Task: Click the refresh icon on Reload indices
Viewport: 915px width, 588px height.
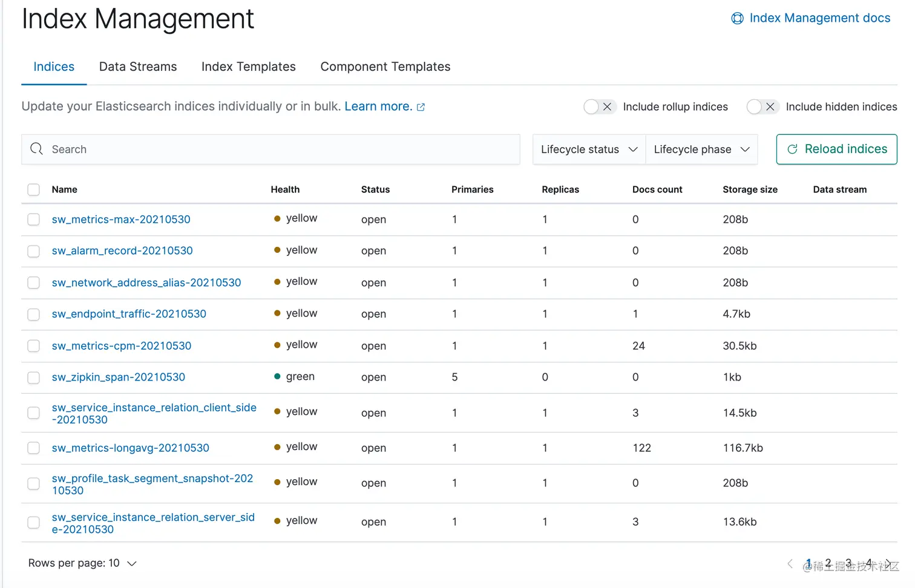Action: pyautogui.click(x=792, y=149)
